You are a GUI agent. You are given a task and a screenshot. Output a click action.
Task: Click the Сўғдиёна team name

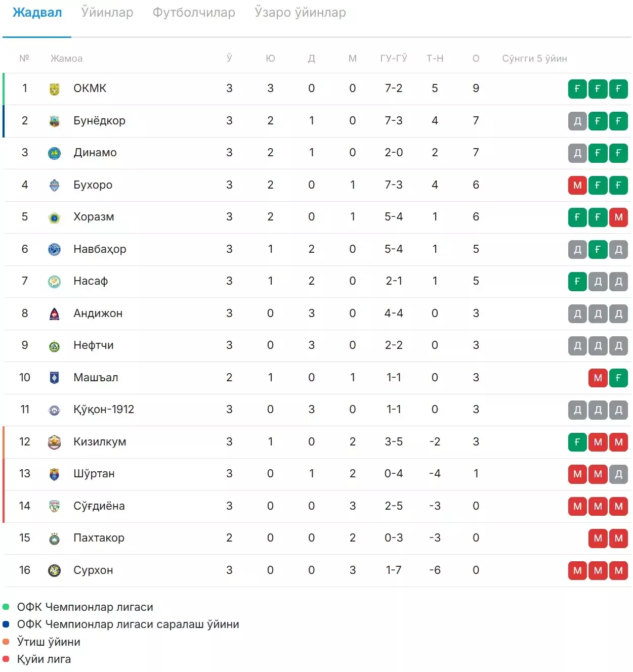click(x=99, y=506)
